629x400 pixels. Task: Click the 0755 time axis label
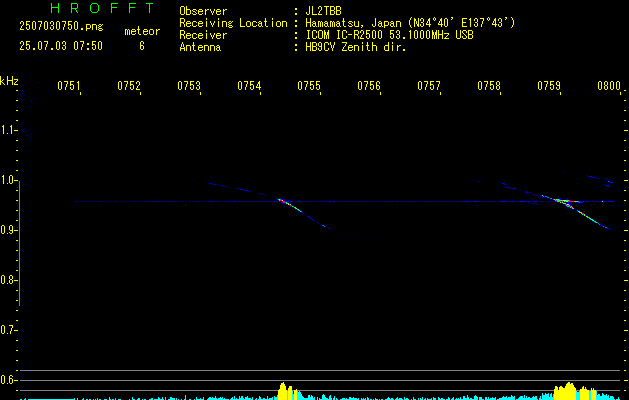click(308, 86)
